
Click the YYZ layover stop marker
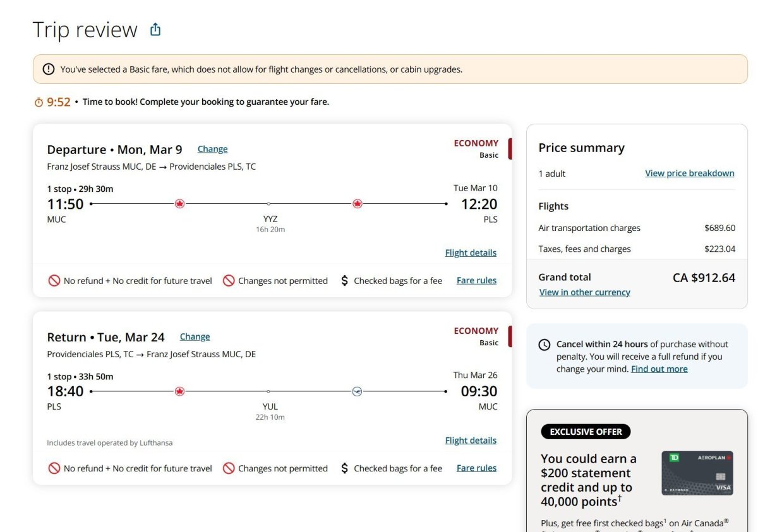point(269,204)
